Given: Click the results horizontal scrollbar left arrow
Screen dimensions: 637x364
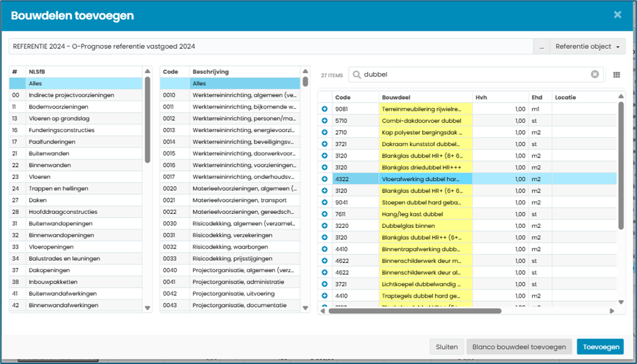Looking at the screenshot, I should tap(323, 311).
